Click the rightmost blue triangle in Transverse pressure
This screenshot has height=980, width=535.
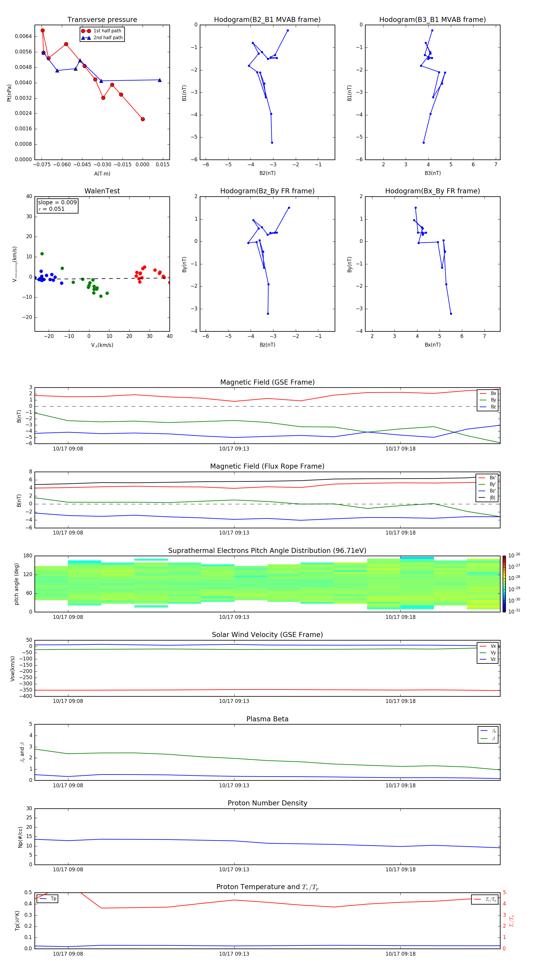click(x=160, y=80)
